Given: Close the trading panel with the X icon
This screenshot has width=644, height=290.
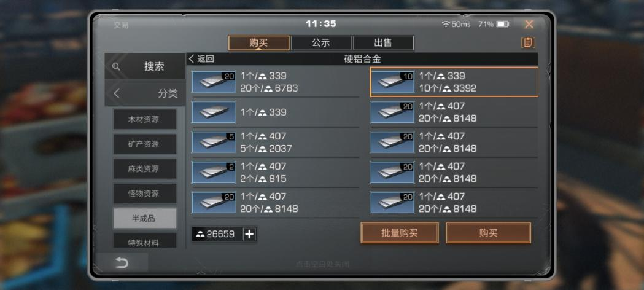Looking at the screenshot, I should click(x=529, y=24).
